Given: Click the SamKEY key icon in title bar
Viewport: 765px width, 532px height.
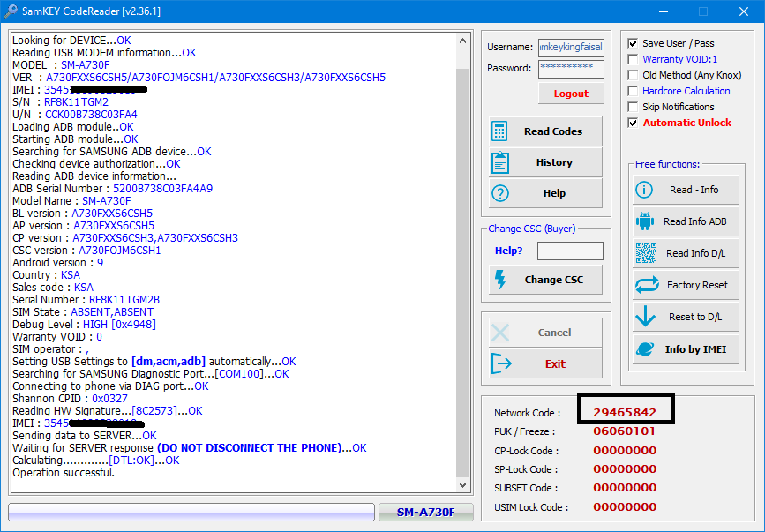Looking at the screenshot, I should point(10,11).
